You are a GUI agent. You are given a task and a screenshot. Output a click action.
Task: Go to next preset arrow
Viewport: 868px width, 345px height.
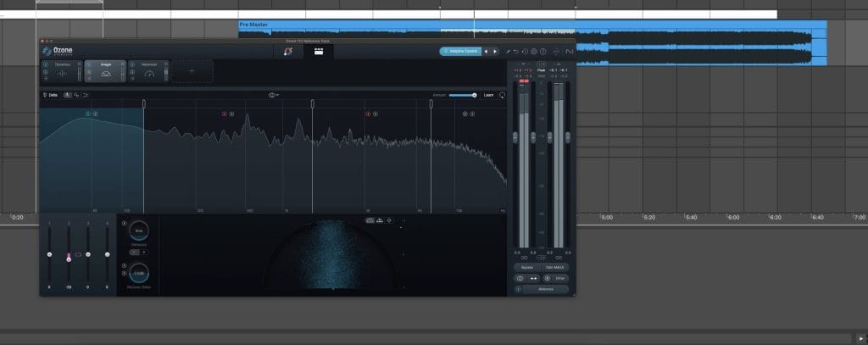point(496,52)
